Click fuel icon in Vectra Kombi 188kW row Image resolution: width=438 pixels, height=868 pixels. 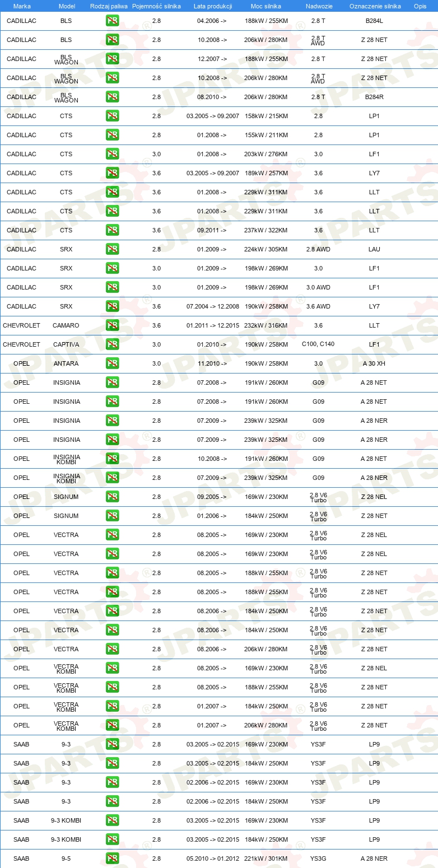(112, 687)
